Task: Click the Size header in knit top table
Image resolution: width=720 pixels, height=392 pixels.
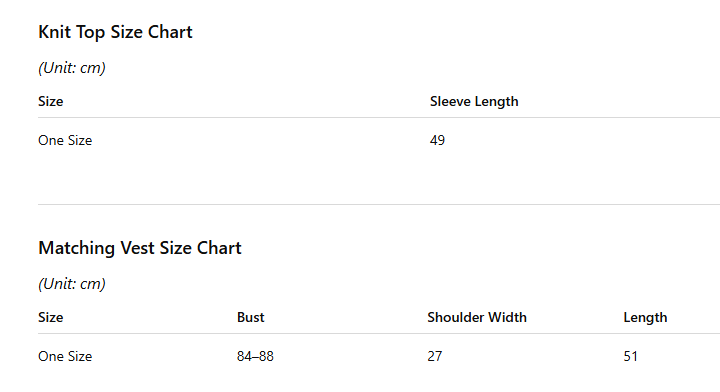Action: coord(51,101)
